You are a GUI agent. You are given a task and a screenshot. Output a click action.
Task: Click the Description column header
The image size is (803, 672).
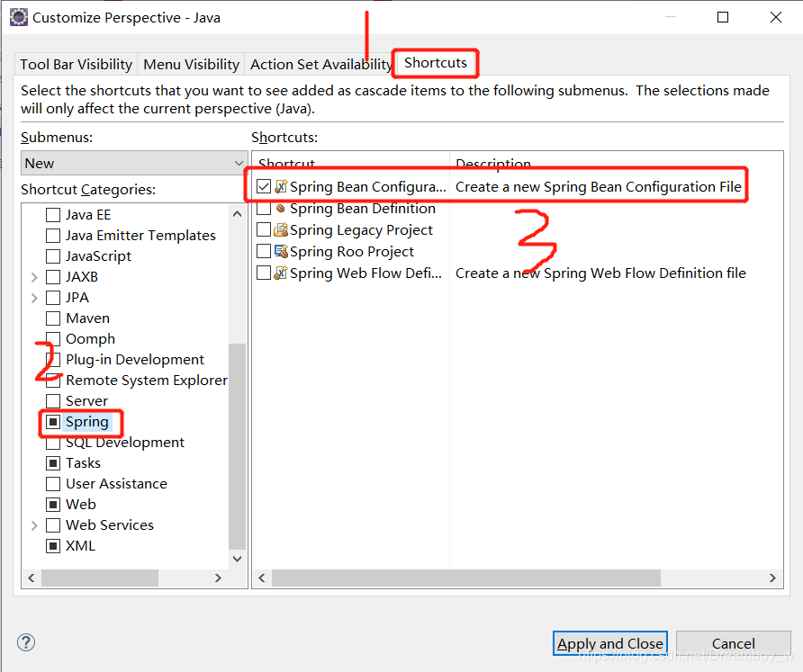(x=616, y=163)
